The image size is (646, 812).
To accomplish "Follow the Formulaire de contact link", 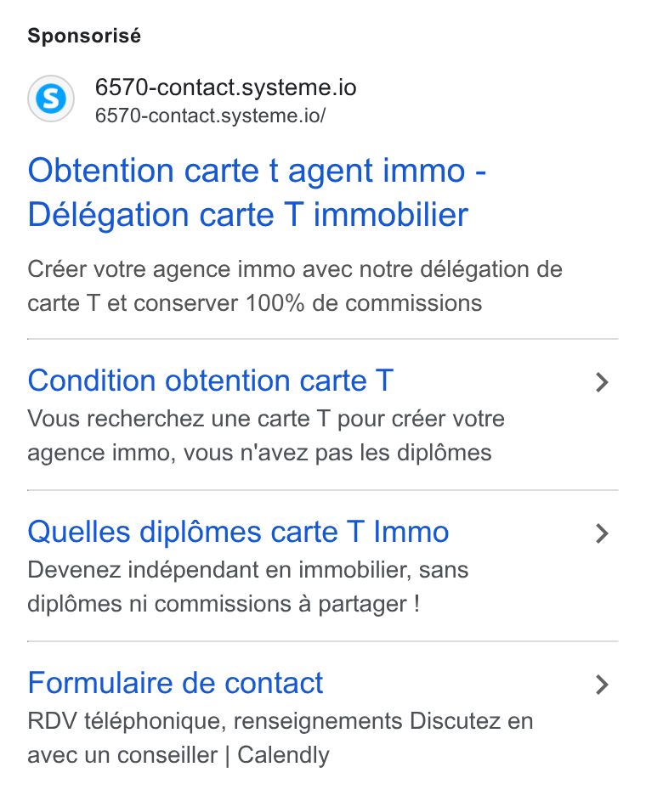I will pyautogui.click(x=176, y=683).
